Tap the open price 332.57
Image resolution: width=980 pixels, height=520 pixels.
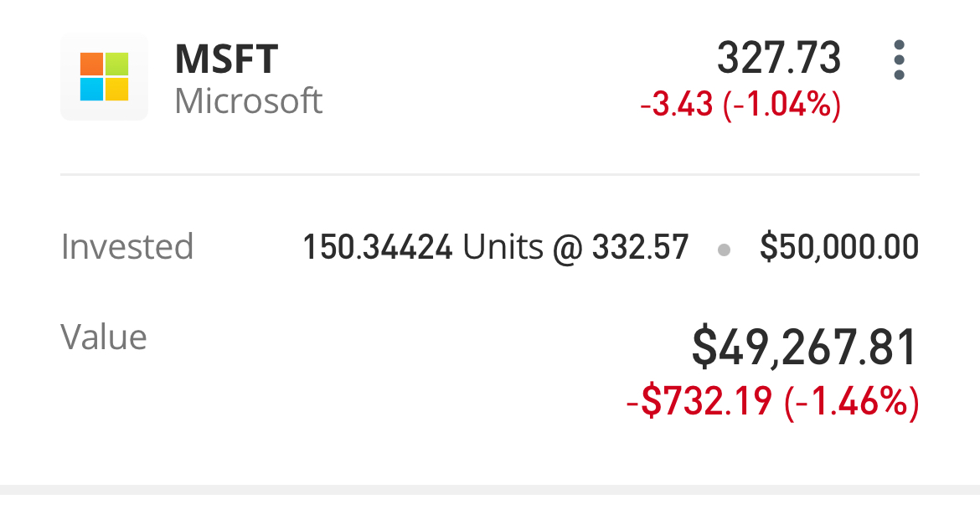[x=640, y=247]
